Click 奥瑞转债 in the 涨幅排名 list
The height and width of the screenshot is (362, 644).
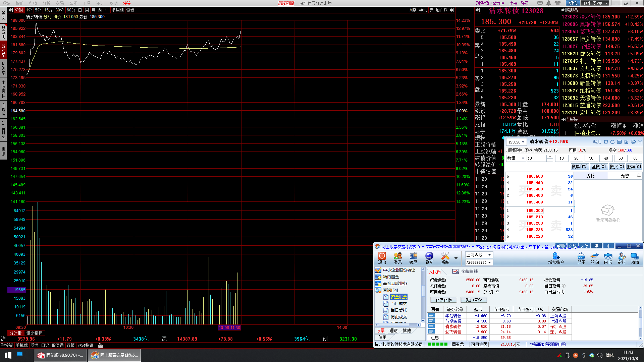pos(590,24)
